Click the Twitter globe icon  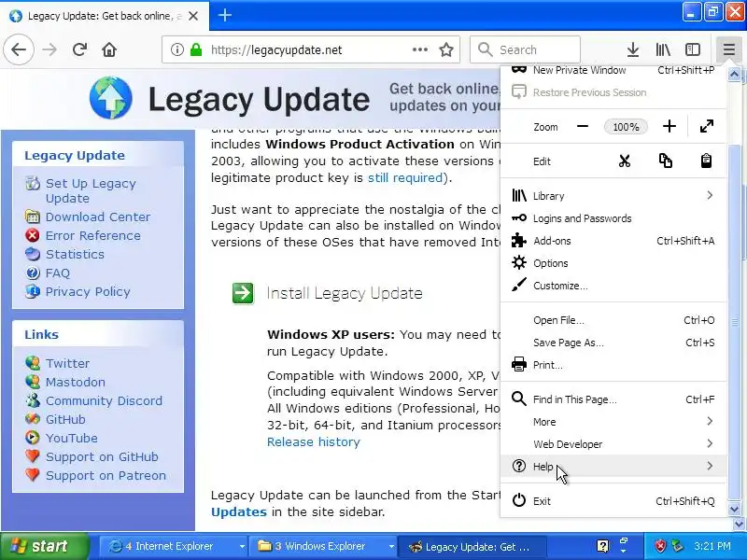(x=33, y=363)
